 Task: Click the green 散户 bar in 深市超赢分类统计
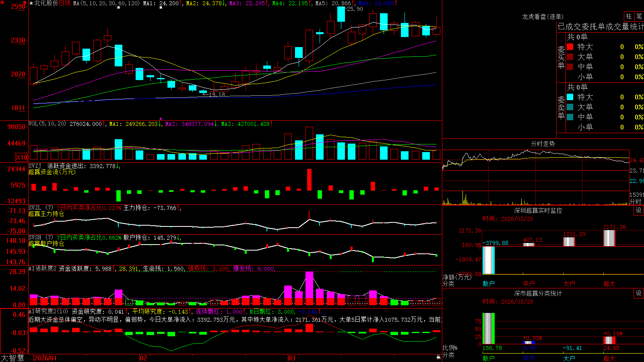(489, 328)
